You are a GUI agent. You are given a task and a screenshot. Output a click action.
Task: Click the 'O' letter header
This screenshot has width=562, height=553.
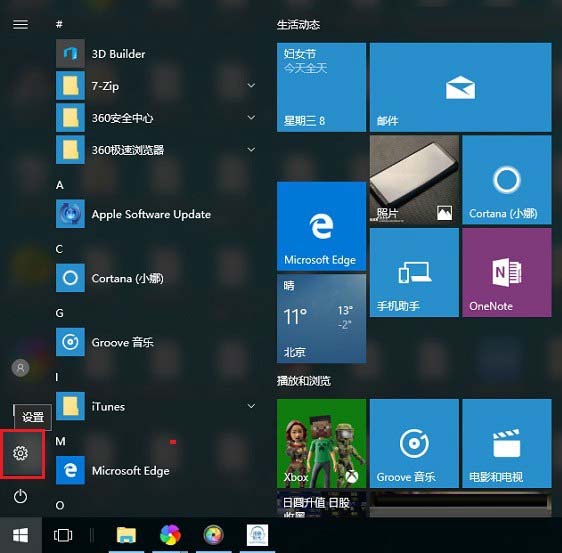pos(60,505)
